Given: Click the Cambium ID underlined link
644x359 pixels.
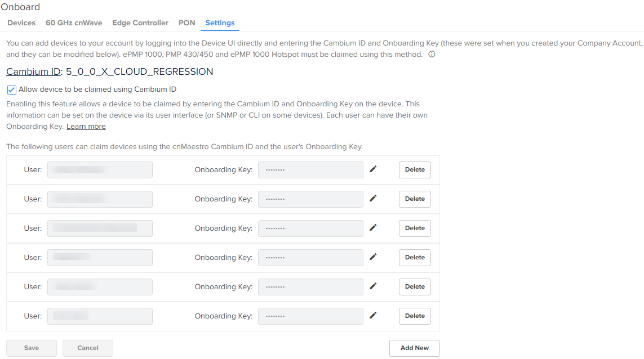Looking at the screenshot, I should click(33, 72).
